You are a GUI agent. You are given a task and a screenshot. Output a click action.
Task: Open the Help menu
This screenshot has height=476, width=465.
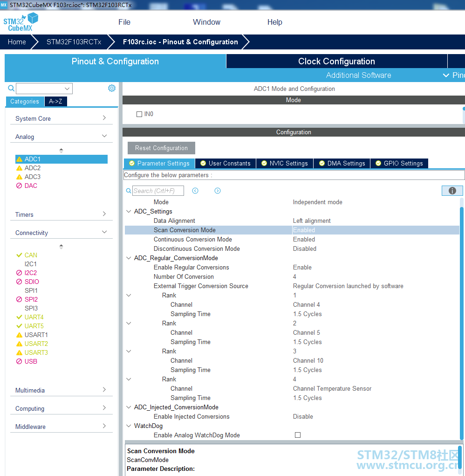click(x=275, y=22)
